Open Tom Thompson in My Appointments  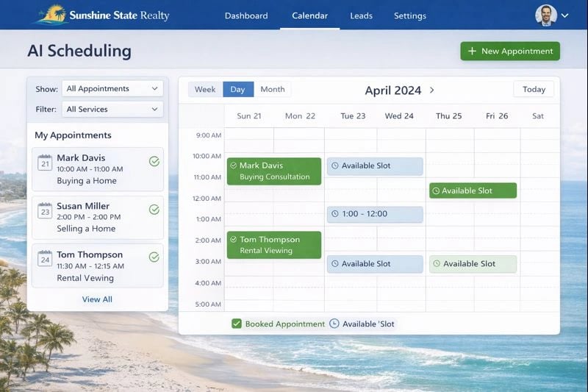tap(90, 254)
